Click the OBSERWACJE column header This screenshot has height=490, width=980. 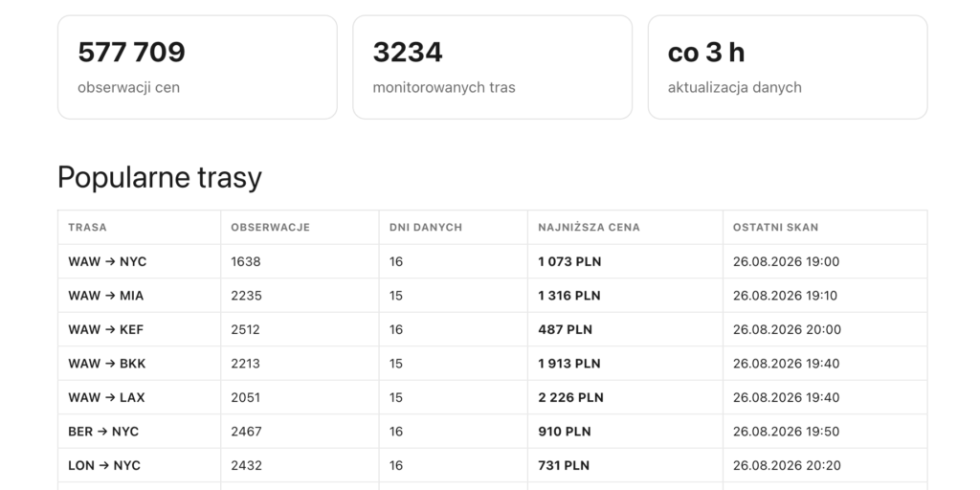pos(271,228)
